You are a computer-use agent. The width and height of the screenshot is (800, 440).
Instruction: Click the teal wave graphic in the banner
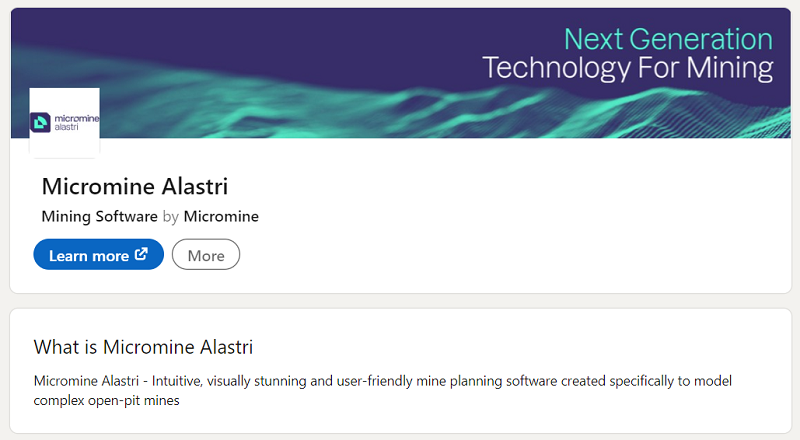(400, 110)
